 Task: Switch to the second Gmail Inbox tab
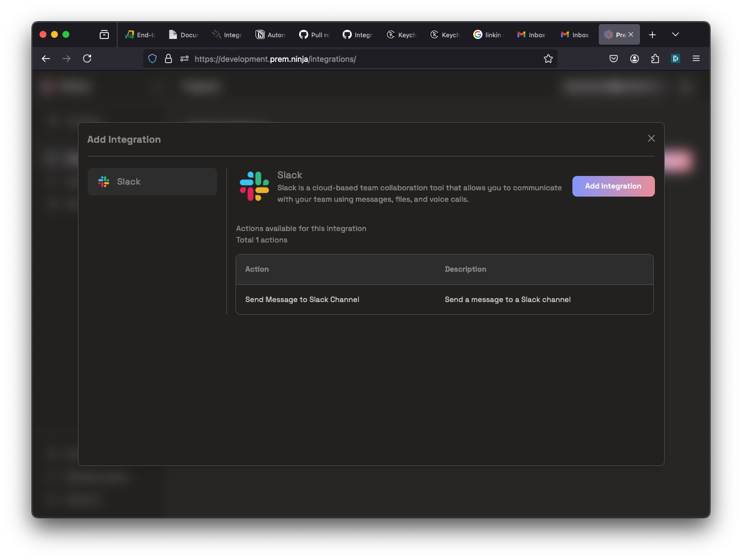coord(576,35)
